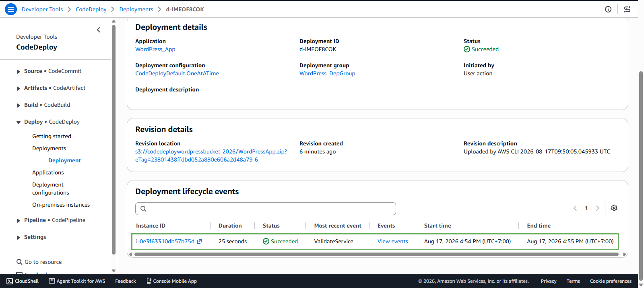Open external link icon beside instance ID
This screenshot has height=288, width=644.
199,241
